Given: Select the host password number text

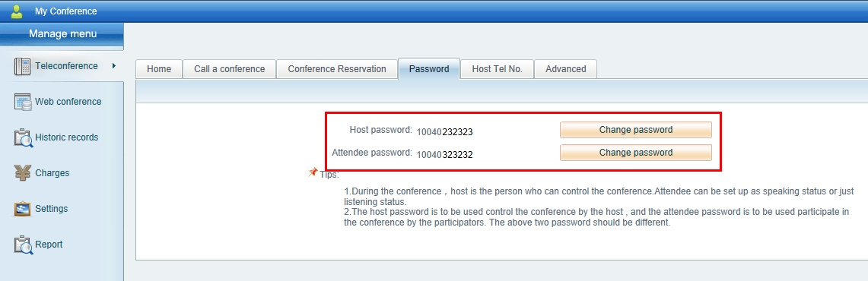Looking at the screenshot, I should [x=444, y=132].
